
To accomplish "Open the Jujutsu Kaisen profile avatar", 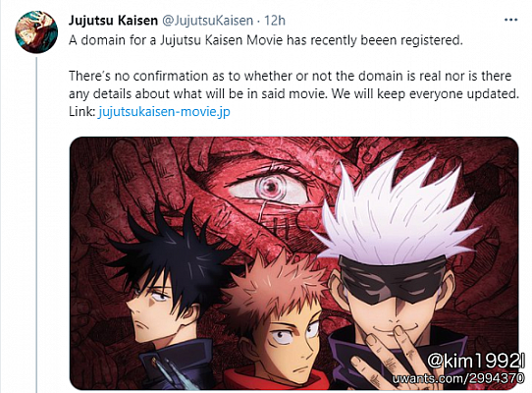I will click(x=36, y=31).
